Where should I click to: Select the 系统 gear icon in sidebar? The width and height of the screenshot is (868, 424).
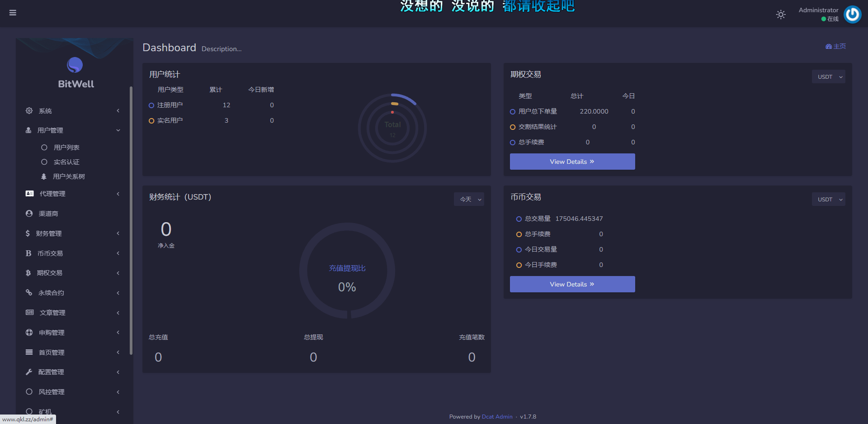click(29, 110)
